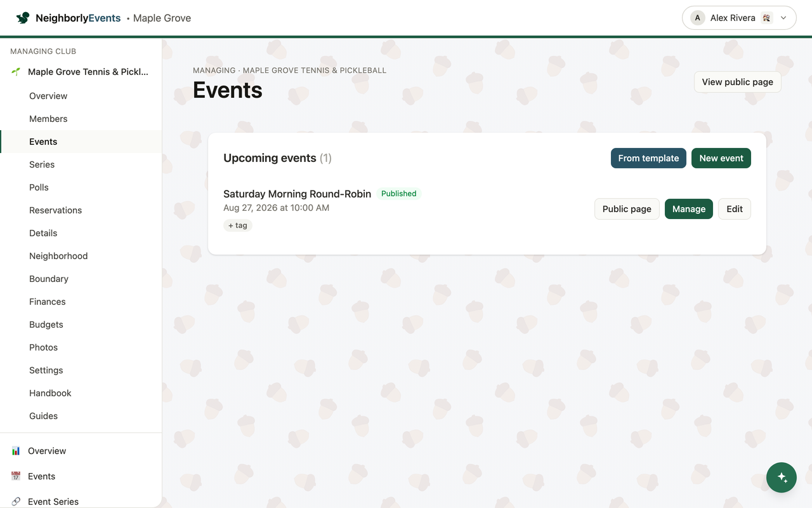
Task: Click the link icon beside Event Series
Action: 16,502
